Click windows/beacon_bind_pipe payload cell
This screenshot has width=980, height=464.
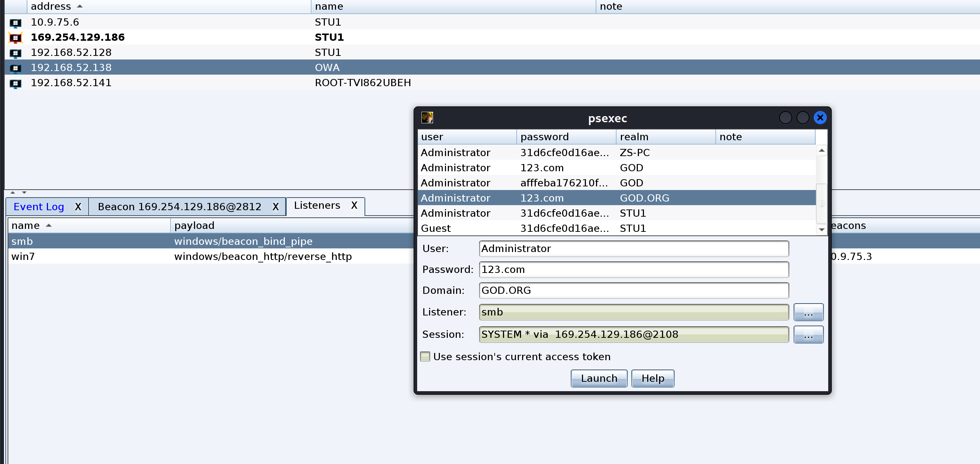point(243,241)
